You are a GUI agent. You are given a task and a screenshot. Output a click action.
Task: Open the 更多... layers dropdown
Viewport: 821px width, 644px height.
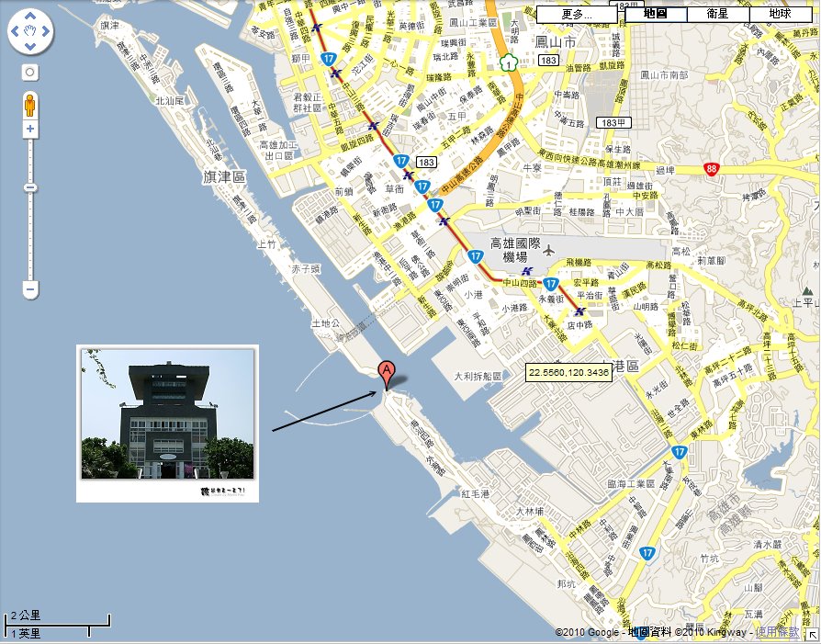[576, 14]
